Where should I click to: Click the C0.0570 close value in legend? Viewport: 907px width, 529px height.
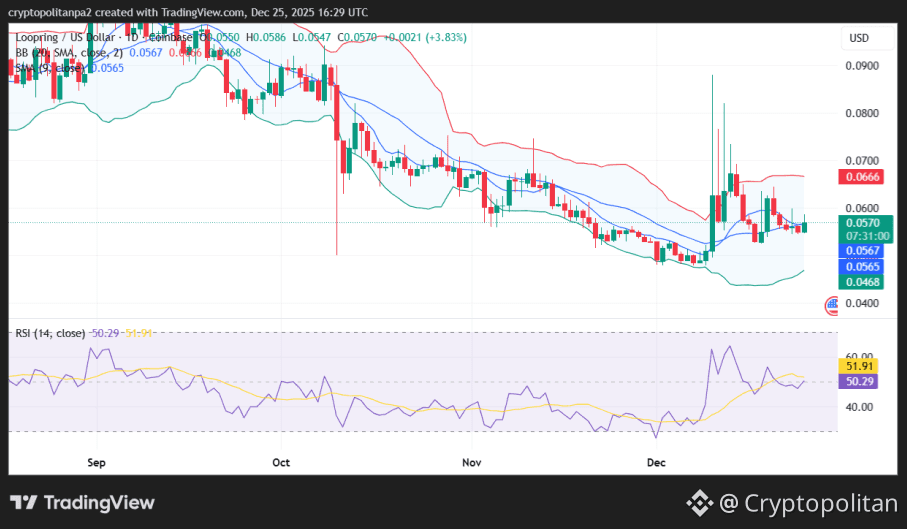coord(357,38)
